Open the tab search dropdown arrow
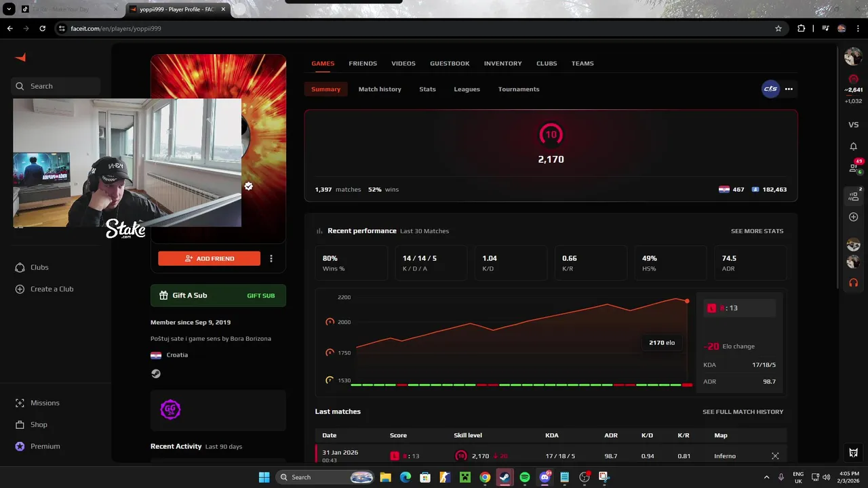 click(x=9, y=9)
